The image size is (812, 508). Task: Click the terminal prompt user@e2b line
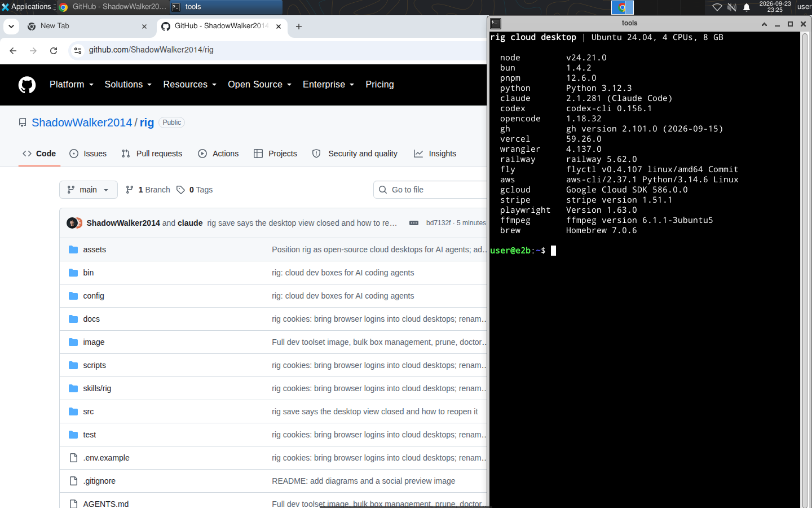coord(523,251)
